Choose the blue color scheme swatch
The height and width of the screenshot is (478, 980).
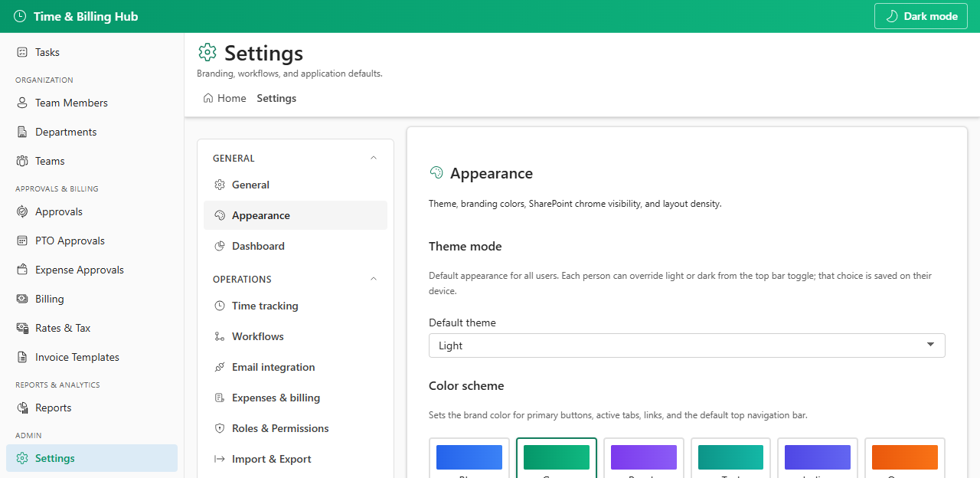point(469,458)
